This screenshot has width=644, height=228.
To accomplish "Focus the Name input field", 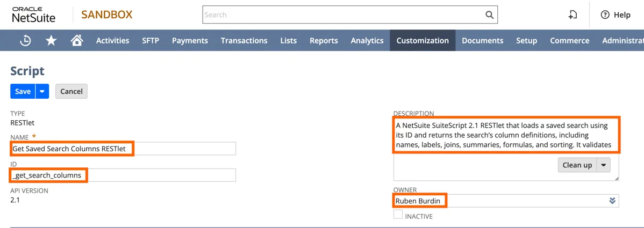I will tap(123, 149).
